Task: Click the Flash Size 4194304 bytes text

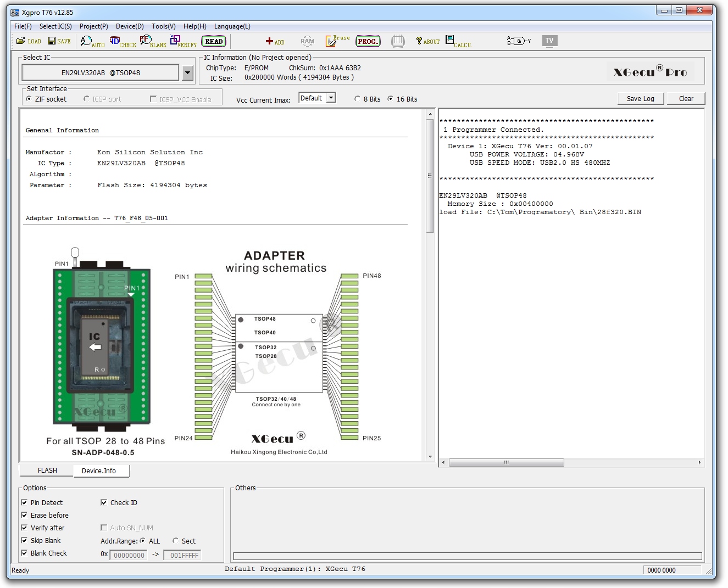Action: 152,185
